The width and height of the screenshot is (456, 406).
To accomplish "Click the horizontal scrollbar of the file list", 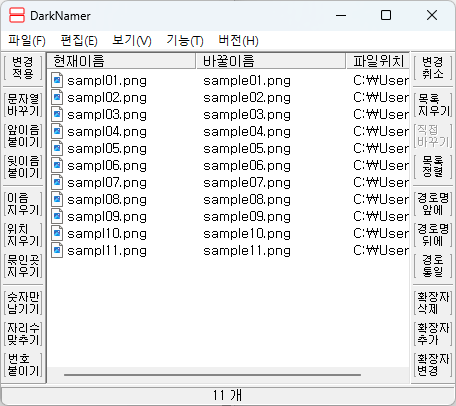I will (x=212, y=375).
